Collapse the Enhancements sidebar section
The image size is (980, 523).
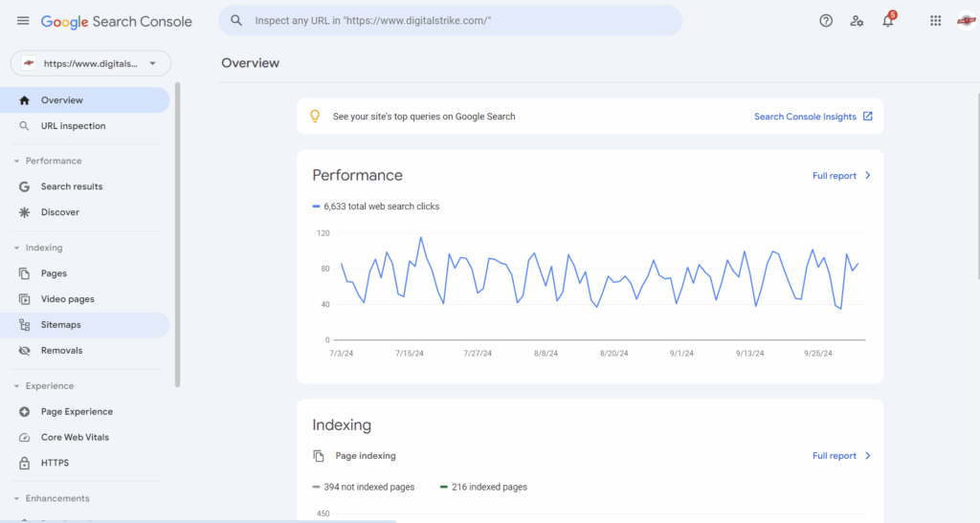tap(17, 499)
